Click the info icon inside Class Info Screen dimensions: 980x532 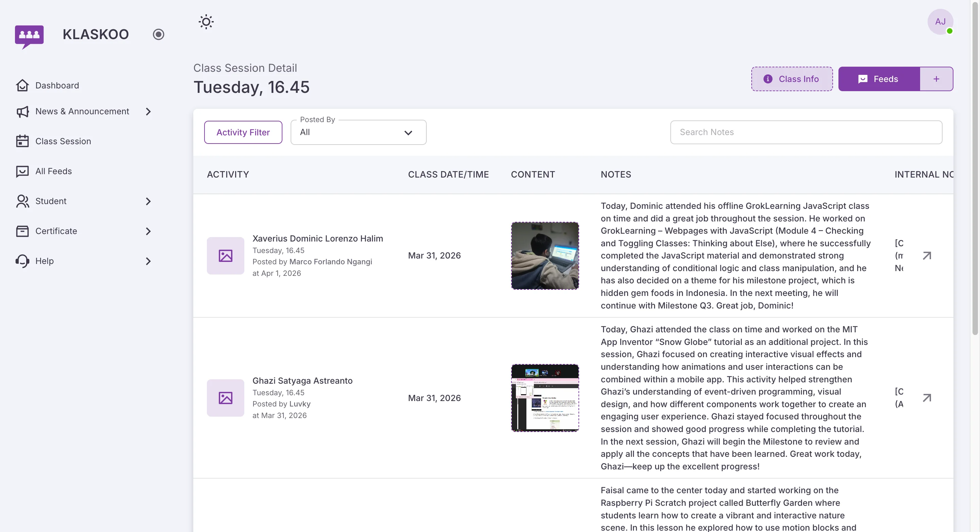[768, 79]
